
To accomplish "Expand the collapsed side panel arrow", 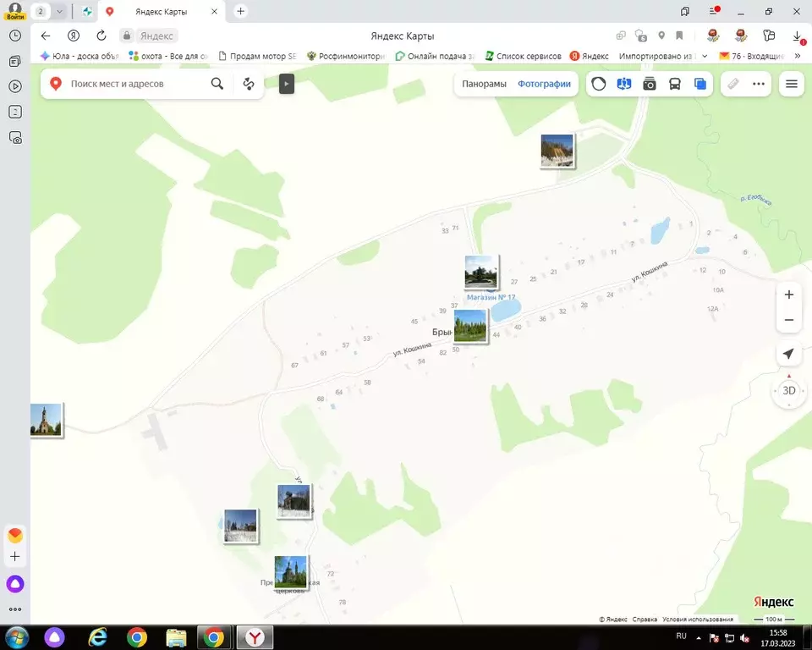I will click(x=287, y=84).
